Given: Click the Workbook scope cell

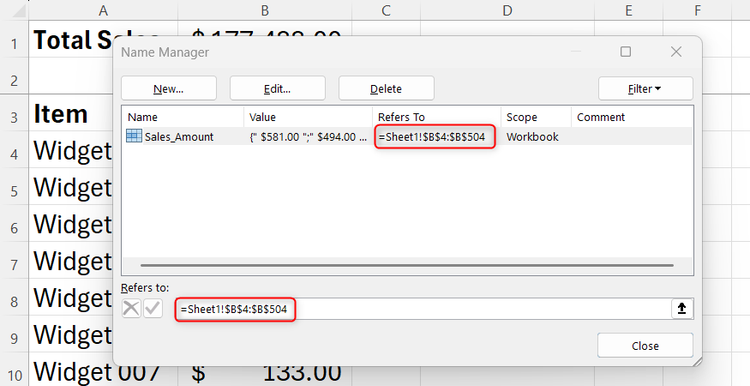Looking at the screenshot, I should point(532,137).
